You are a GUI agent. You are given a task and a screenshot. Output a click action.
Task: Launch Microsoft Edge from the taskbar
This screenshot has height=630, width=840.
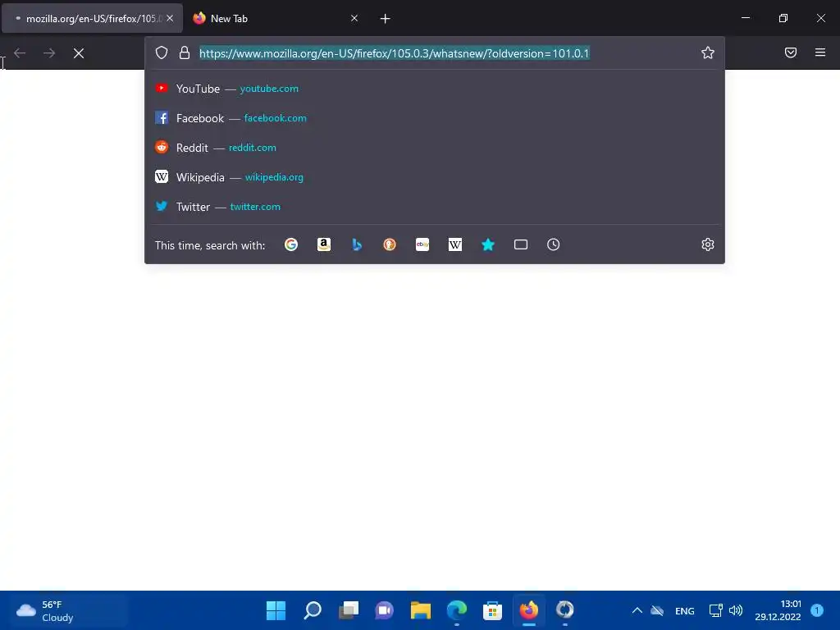(457, 610)
